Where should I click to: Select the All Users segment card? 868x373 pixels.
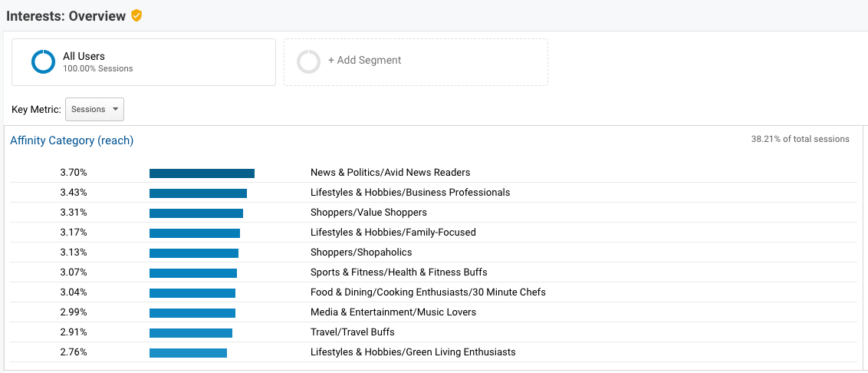[143, 62]
